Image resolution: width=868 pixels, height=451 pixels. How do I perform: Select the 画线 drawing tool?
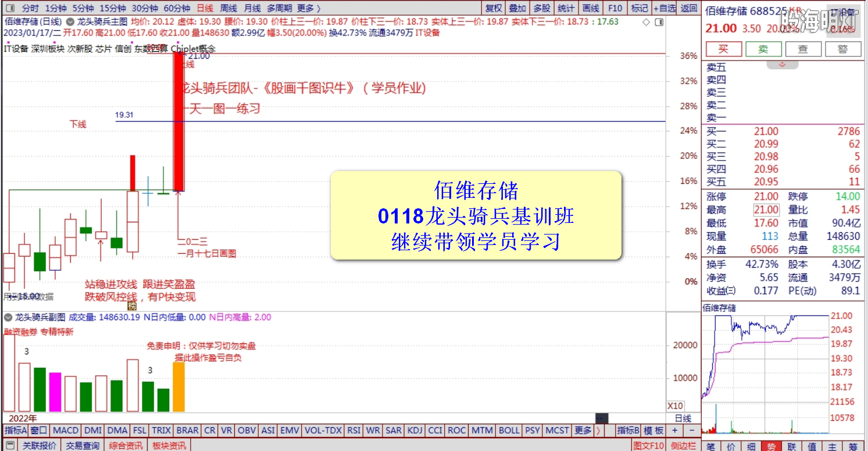591,8
